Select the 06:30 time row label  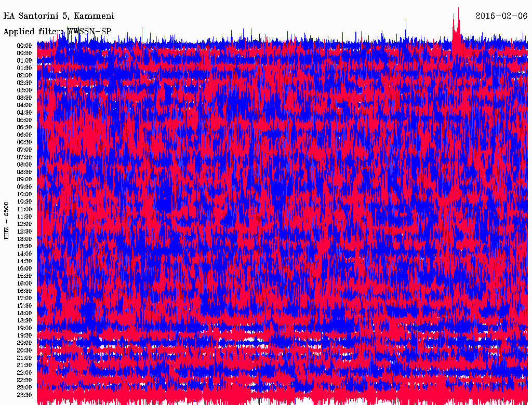pos(24,142)
